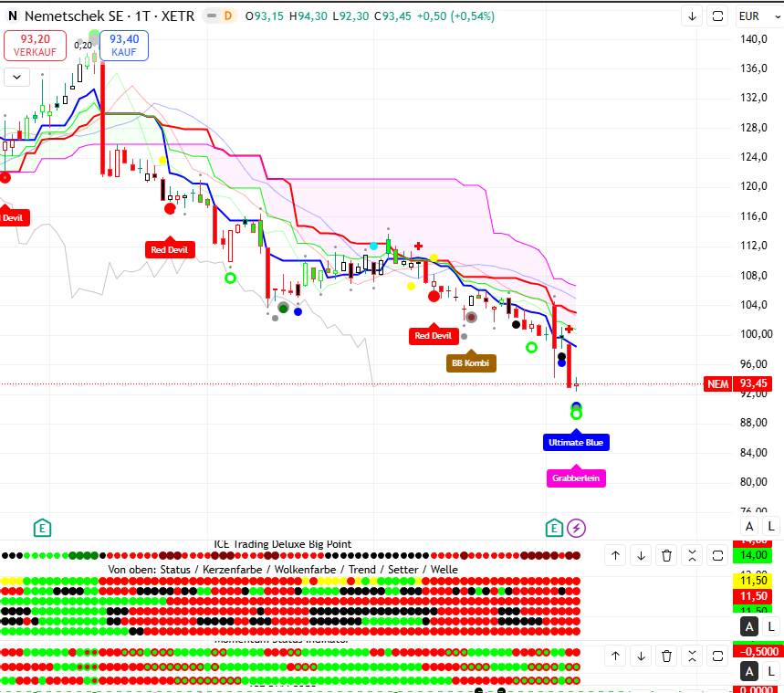This screenshot has width=784, height=693.
Task: Open the Nemetschek SE symbol title
Action: click(110, 16)
